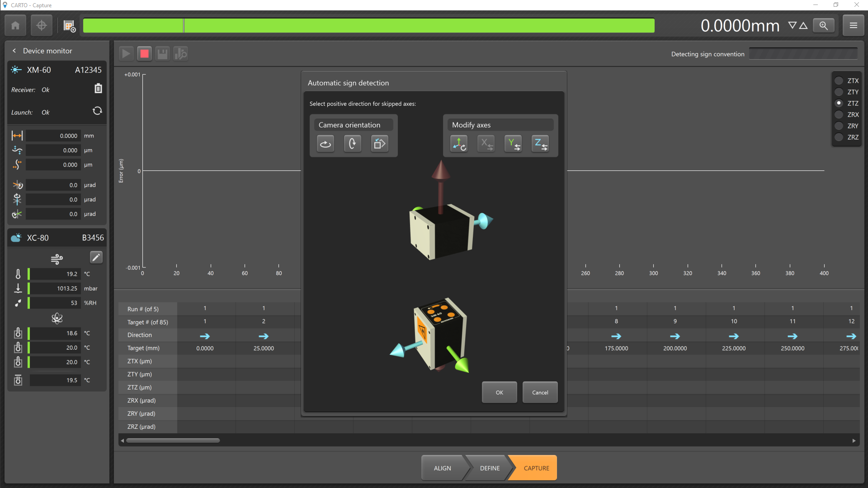Click the rotate axes icon in Modify axes
The width and height of the screenshot is (868, 488).
coord(459,144)
